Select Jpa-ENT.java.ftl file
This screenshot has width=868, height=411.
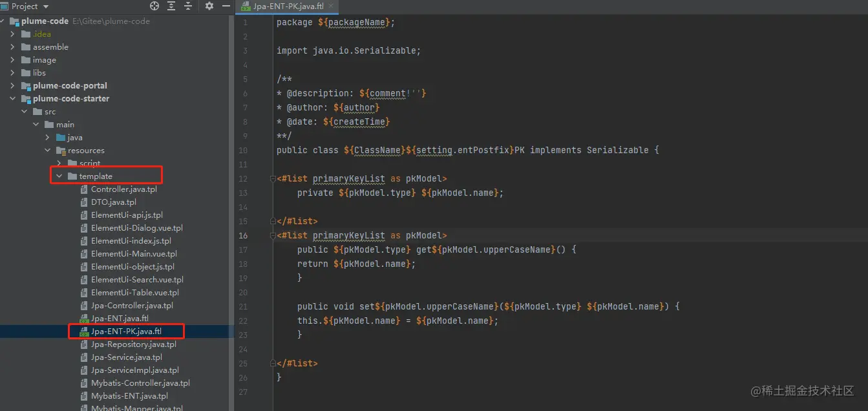[x=120, y=319]
